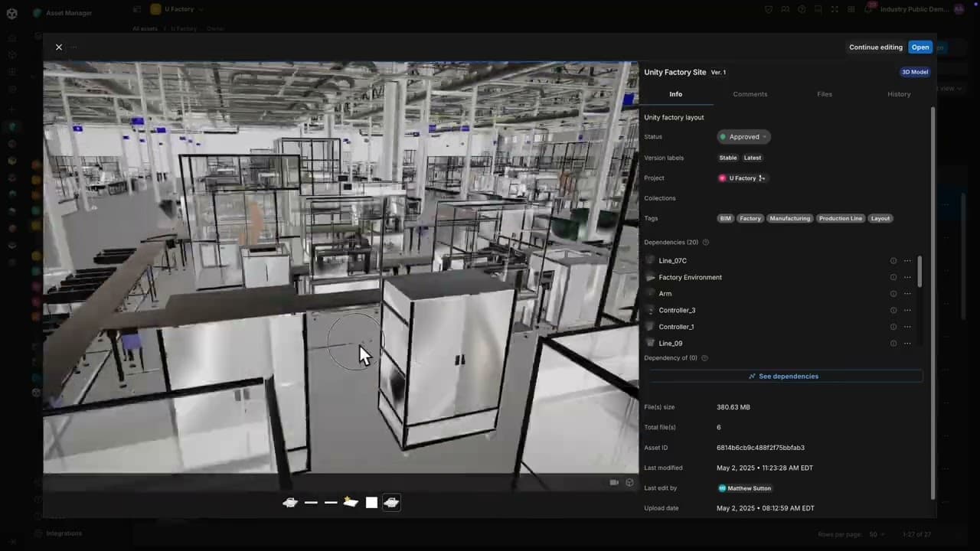
Task: Click the Matthew Sutton last-edit link
Action: click(x=744, y=488)
